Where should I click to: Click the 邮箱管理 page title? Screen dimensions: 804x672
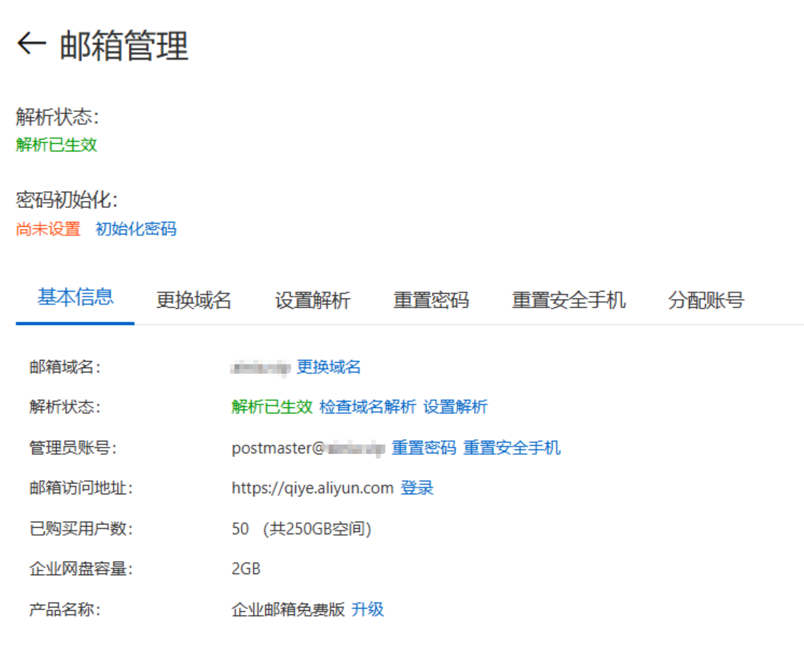click(124, 46)
